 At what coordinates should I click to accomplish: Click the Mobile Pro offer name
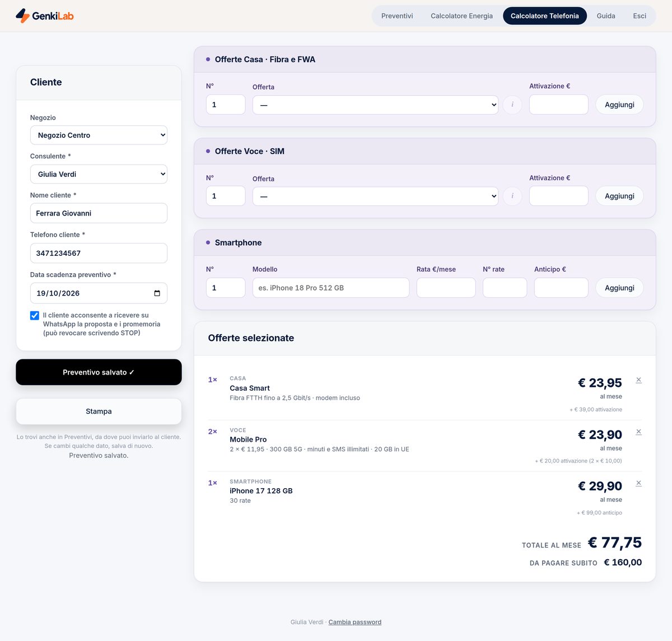click(x=248, y=439)
